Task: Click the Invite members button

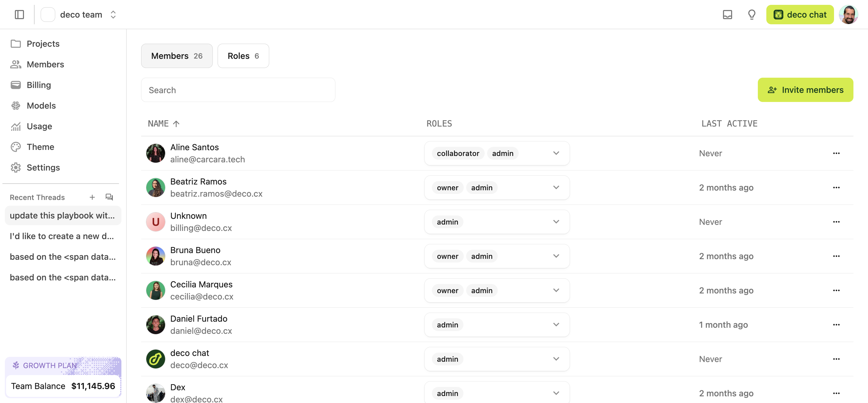Action: [x=805, y=90]
